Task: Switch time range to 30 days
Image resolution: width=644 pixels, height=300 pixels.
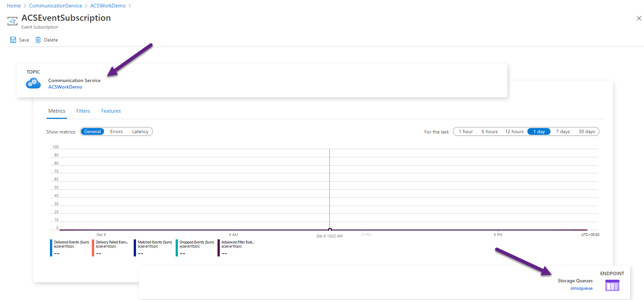Action: point(587,131)
